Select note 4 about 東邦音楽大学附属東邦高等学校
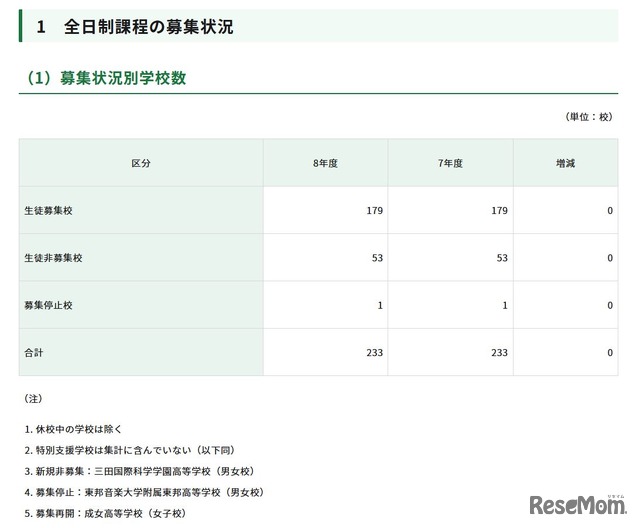This screenshot has width=640, height=528. click(x=142, y=492)
